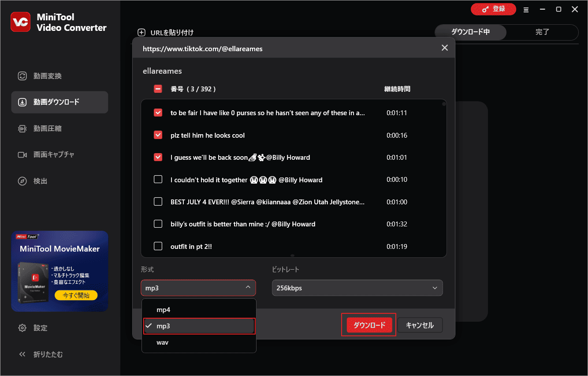The height and width of the screenshot is (376, 588).
Task: Click the video convert sidebar icon
Action: pos(22,76)
